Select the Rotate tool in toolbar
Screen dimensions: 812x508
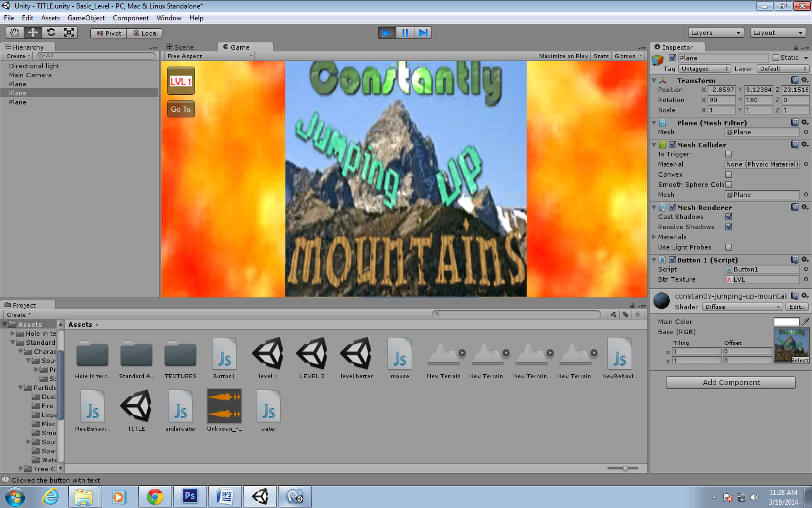pos(51,33)
